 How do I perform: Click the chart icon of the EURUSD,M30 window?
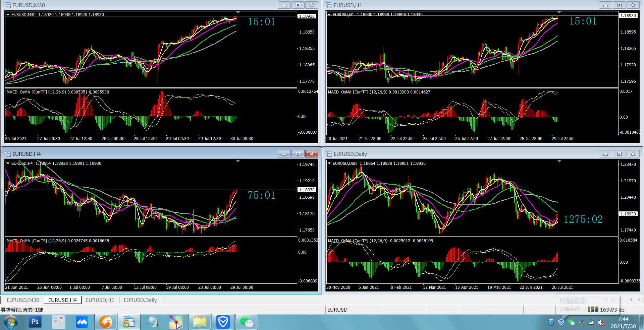pyautogui.click(x=7, y=5)
